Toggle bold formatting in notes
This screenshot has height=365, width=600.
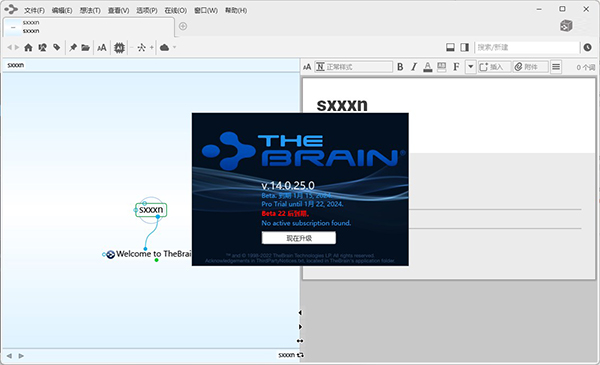(x=400, y=67)
